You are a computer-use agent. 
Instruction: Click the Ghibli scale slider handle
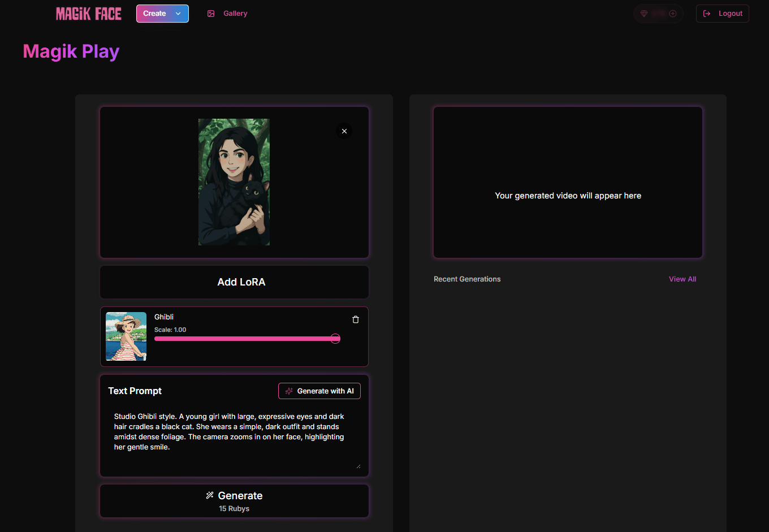[x=335, y=339]
